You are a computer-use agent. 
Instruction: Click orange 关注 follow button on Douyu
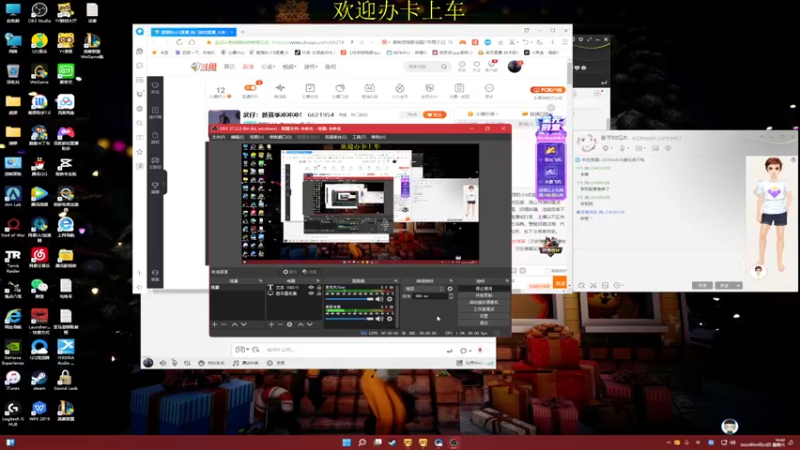pos(435,115)
